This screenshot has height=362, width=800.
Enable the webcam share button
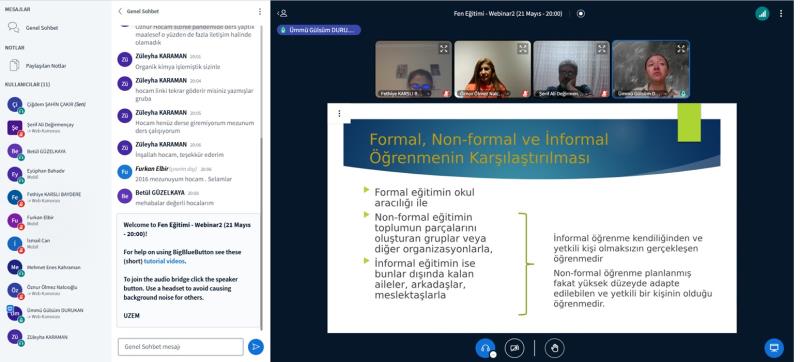coord(514,348)
